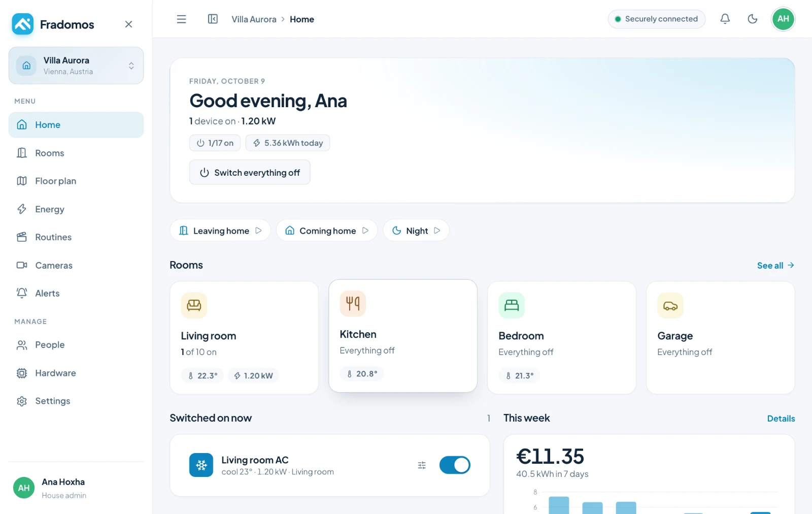The height and width of the screenshot is (514, 812).
Task: Open the People management page
Action: (x=76, y=345)
